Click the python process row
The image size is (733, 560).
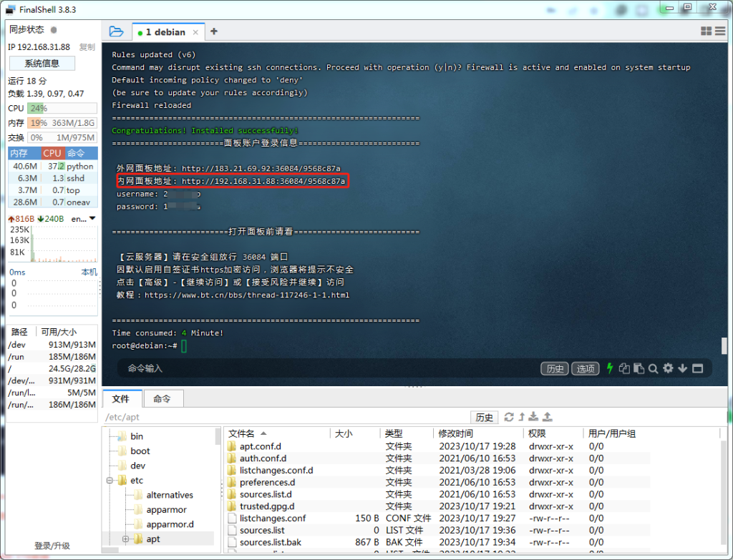[52, 166]
